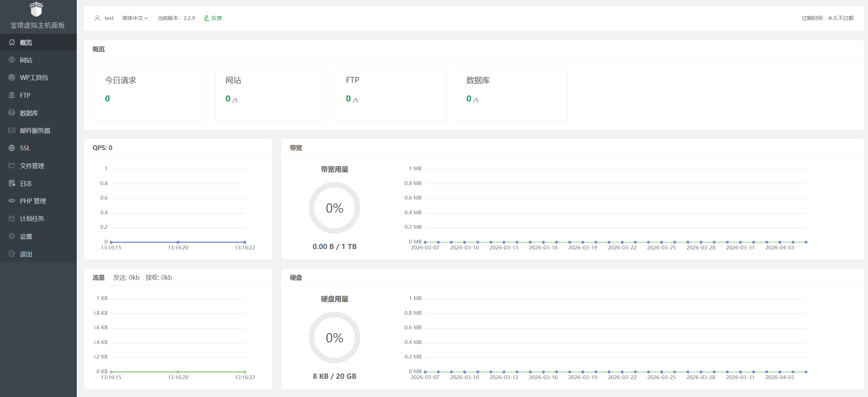
Task: Open the FTP sidebar menu item
Action: click(x=25, y=95)
